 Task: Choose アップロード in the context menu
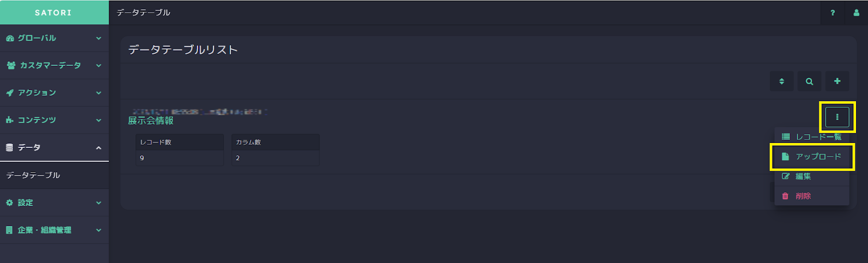(x=812, y=156)
